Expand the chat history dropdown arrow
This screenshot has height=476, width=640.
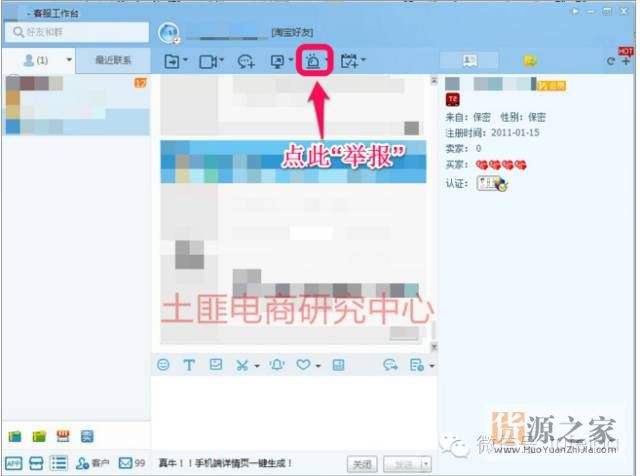432,366
